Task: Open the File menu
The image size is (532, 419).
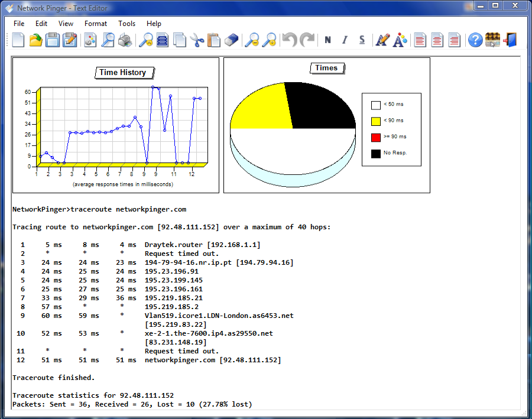Action: (x=19, y=24)
